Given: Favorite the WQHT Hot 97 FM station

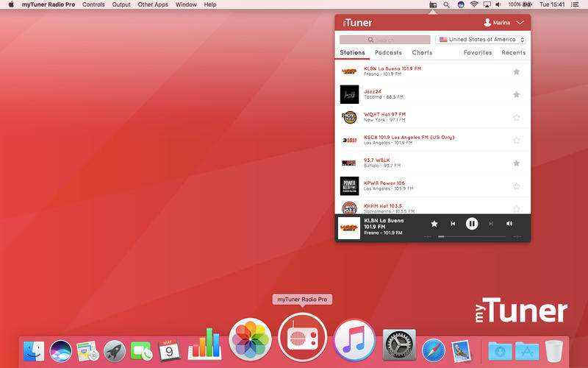Looking at the screenshot, I should (x=517, y=117).
